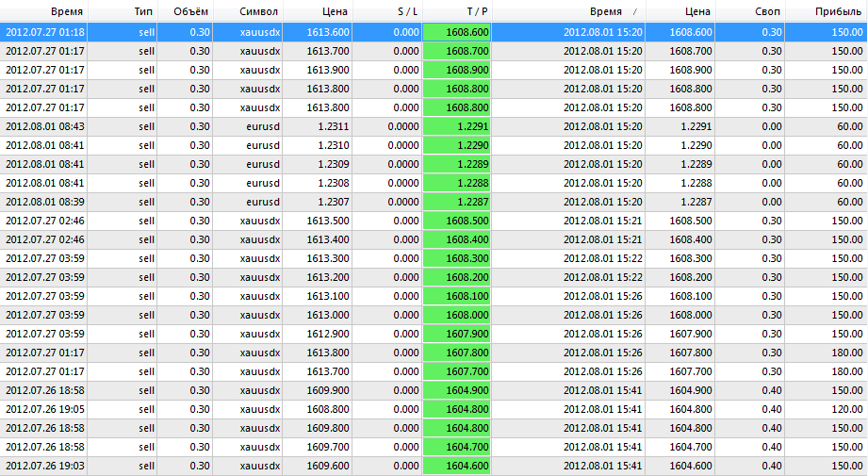Click the open price cell 1.2310
Viewport: 868px width, 476px height.
pyautogui.click(x=318, y=145)
